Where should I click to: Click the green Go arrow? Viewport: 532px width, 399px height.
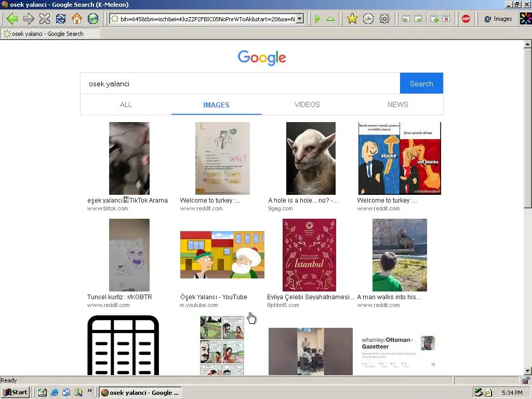[317, 19]
